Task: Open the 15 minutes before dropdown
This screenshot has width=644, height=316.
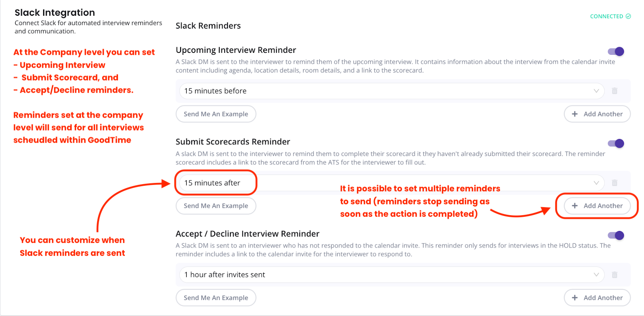Action: [391, 91]
